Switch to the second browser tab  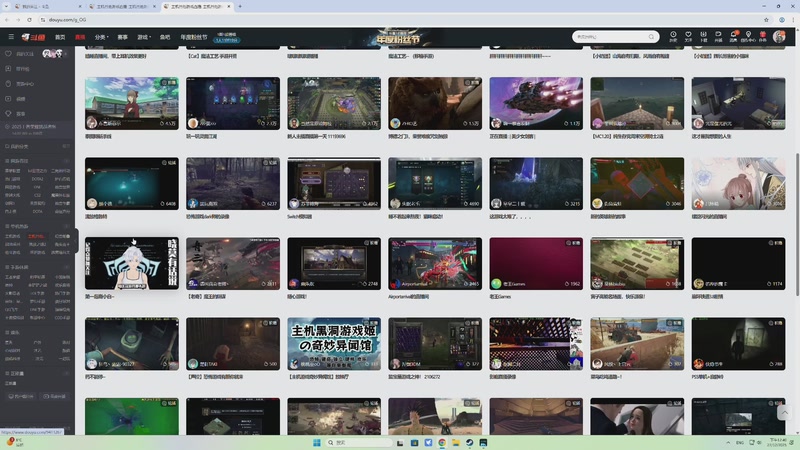point(122,6)
